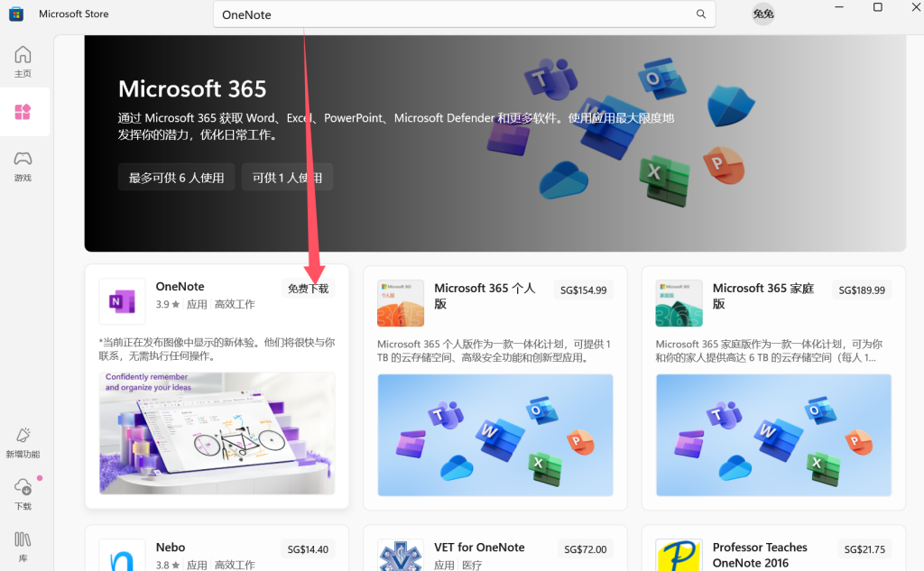The height and width of the screenshot is (571, 924).
Task: Click the 医疗 category under VET for OneNote
Action: pos(472,565)
